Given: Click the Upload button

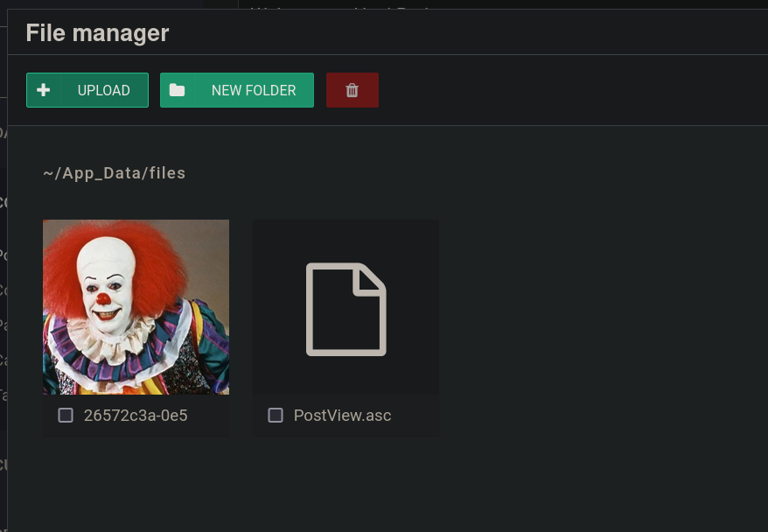Looking at the screenshot, I should coord(87,90).
